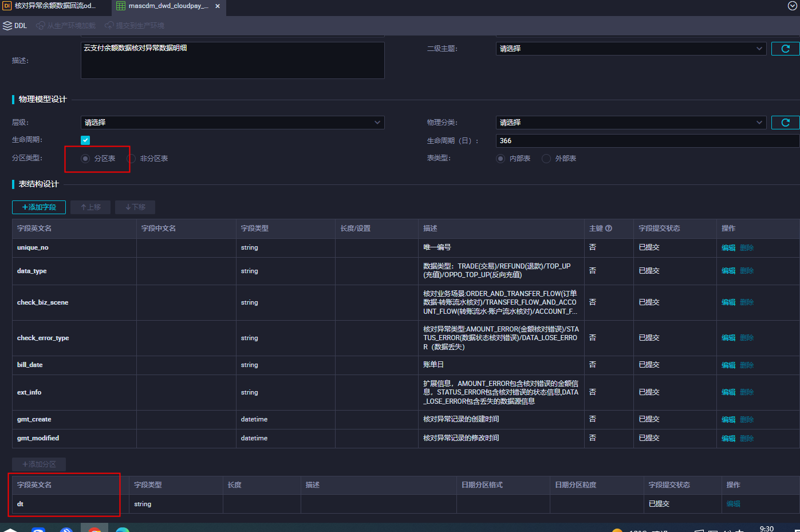
Task: Edit the gmt_create field
Action: tap(728, 420)
